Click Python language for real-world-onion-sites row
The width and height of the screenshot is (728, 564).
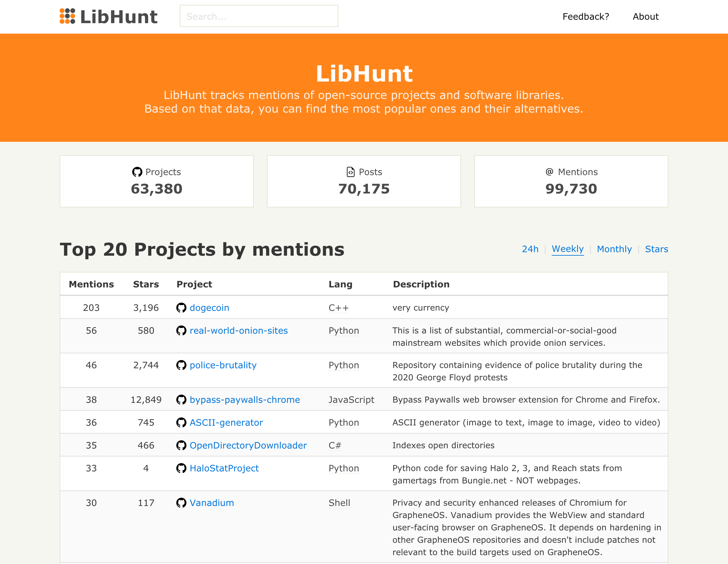(x=344, y=331)
